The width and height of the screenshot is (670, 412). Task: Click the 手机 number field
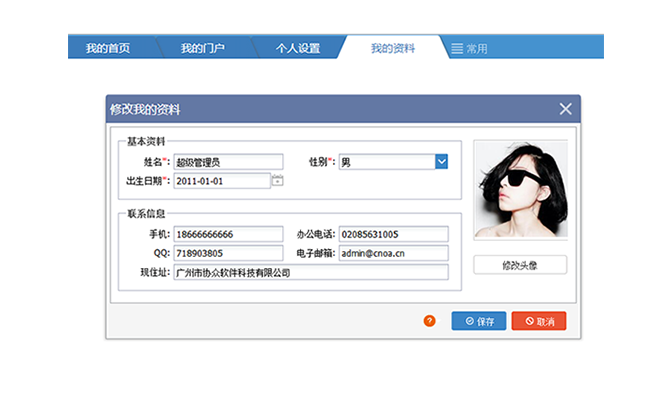pyautogui.click(x=228, y=235)
